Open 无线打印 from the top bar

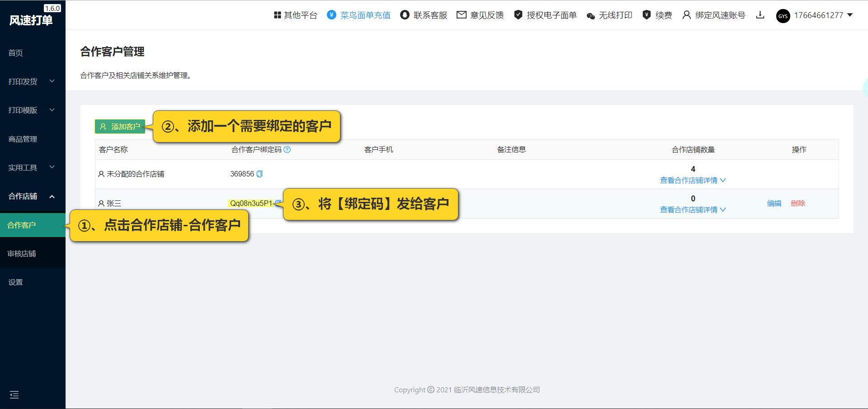click(x=590, y=16)
